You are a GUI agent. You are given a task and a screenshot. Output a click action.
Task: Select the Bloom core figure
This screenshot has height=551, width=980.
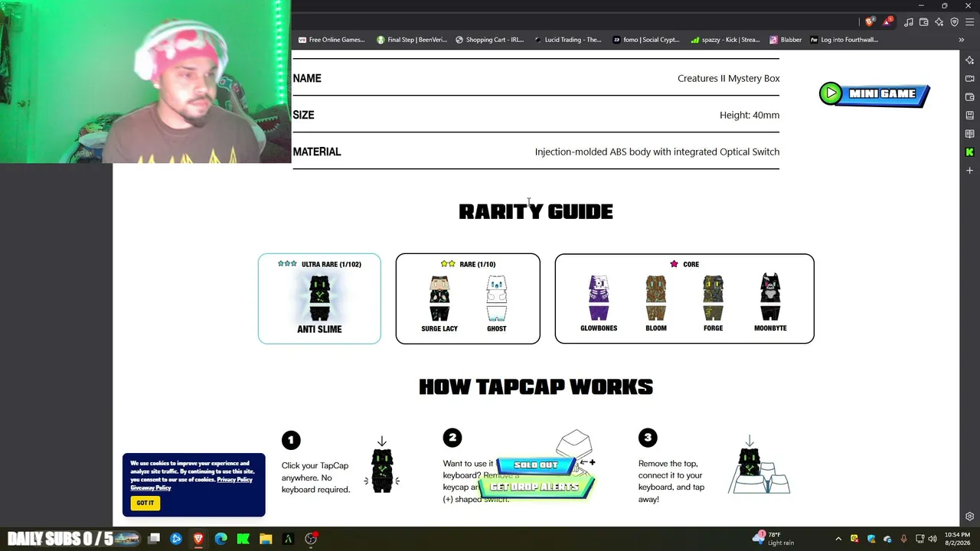pos(656,304)
